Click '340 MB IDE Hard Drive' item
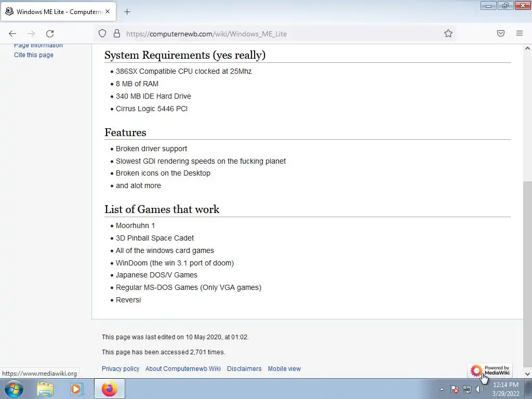The image size is (532, 399). point(153,96)
